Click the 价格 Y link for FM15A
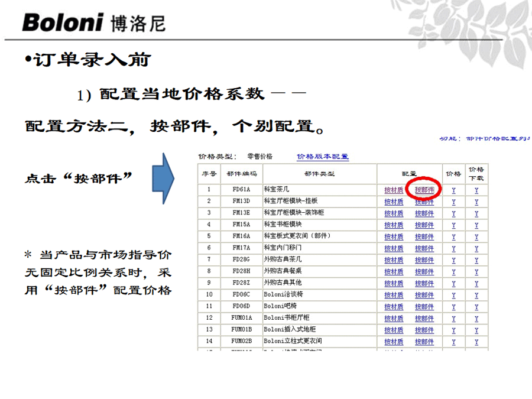532x399 pixels. 453,225
